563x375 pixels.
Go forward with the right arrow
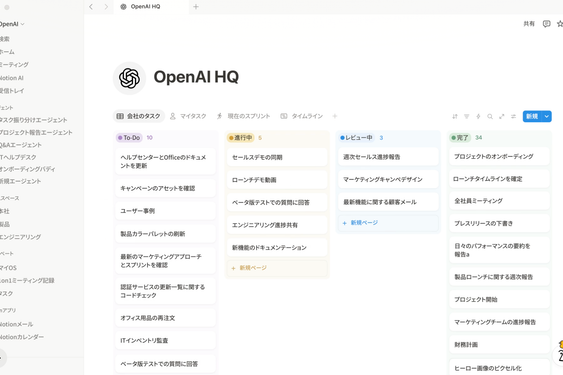(x=106, y=6)
